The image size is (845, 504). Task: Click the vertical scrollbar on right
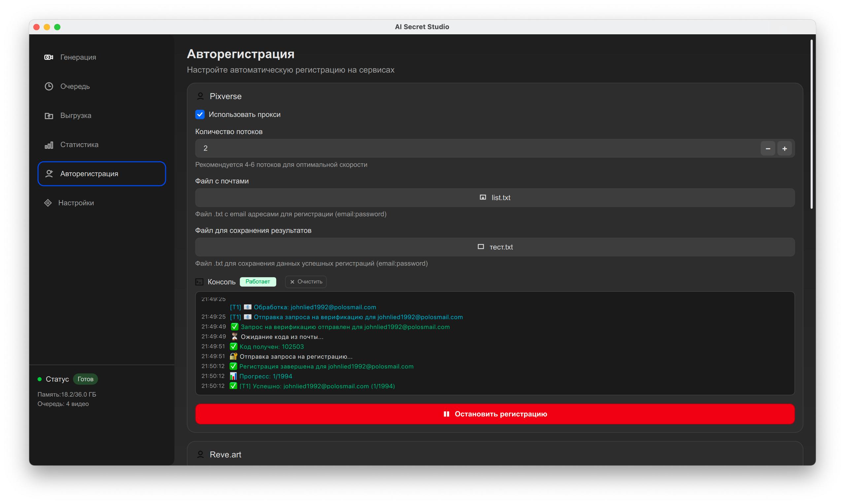pyautogui.click(x=811, y=124)
